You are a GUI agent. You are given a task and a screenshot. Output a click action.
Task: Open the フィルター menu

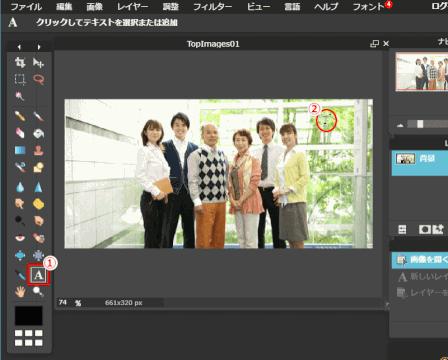pos(213,7)
